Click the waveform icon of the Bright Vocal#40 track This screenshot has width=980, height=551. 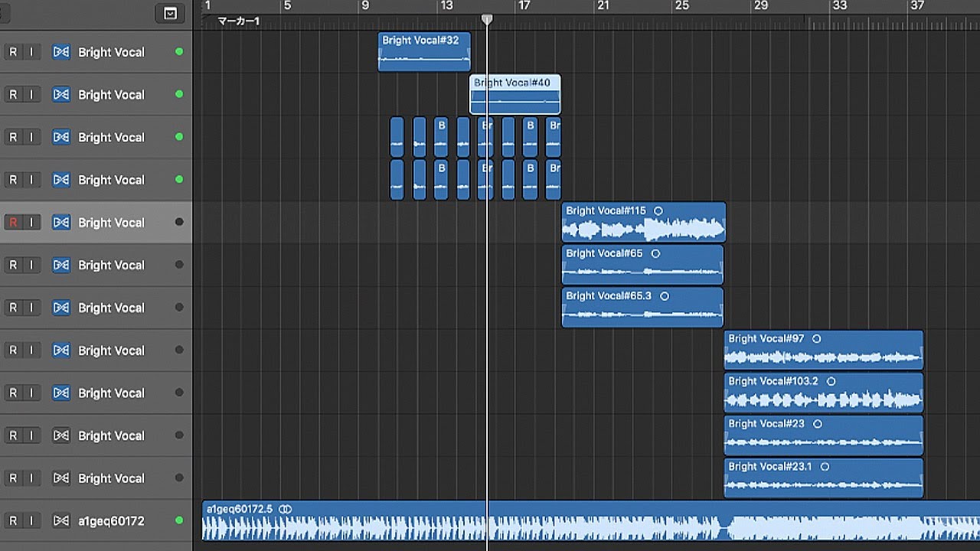[x=61, y=95]
